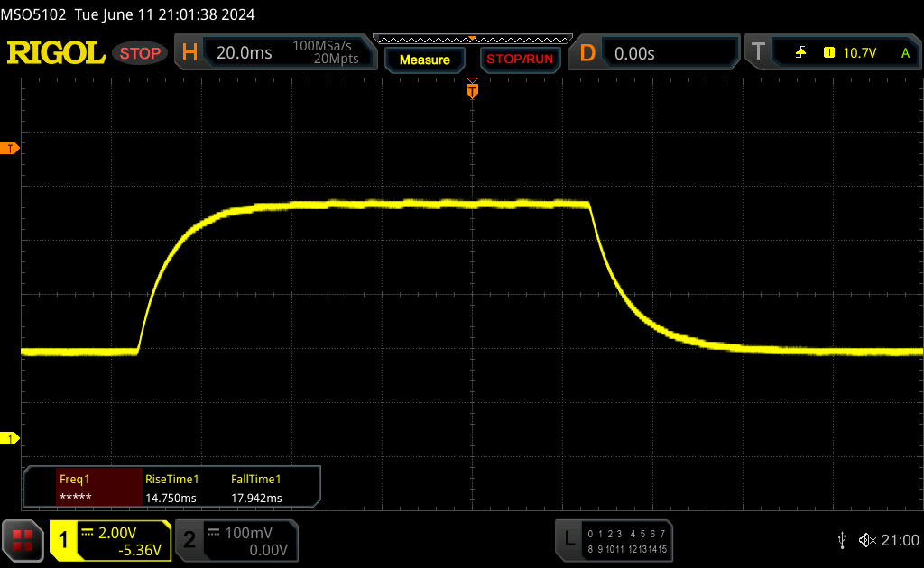Screen dimensions: 924x568
Task: Click the T trigger icon in top bar
Action: (x=758, y=53)
